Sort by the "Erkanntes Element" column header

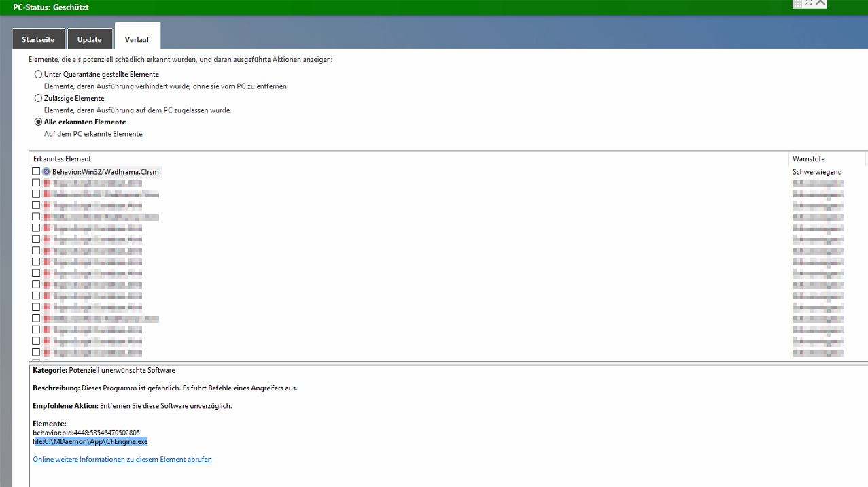tap(63, 158)
